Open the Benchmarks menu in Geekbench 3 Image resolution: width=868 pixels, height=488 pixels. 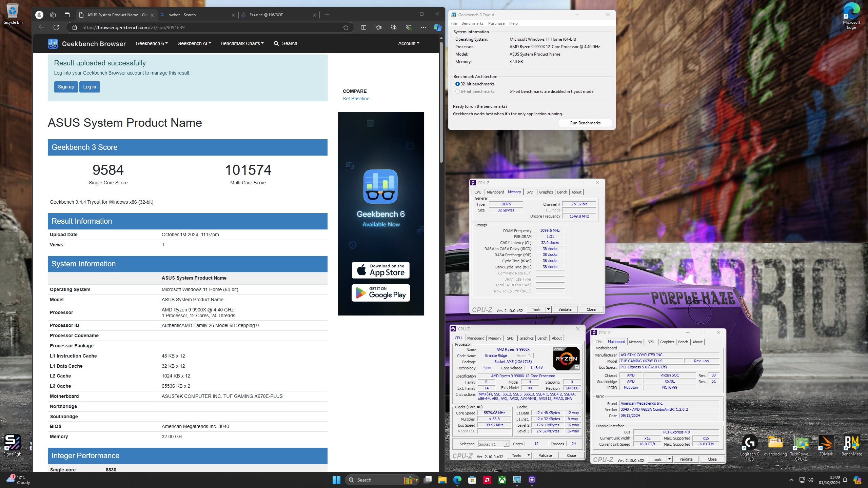click(x=472, y=23)
